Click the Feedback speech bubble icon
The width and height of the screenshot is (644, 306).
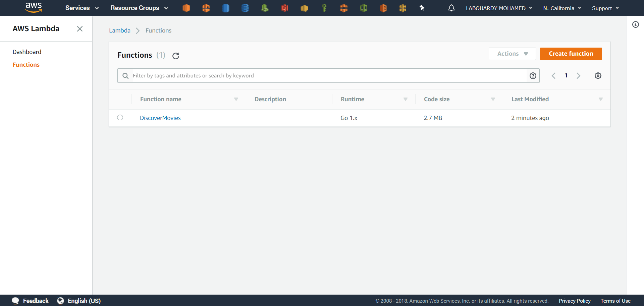tap(15, 301)
